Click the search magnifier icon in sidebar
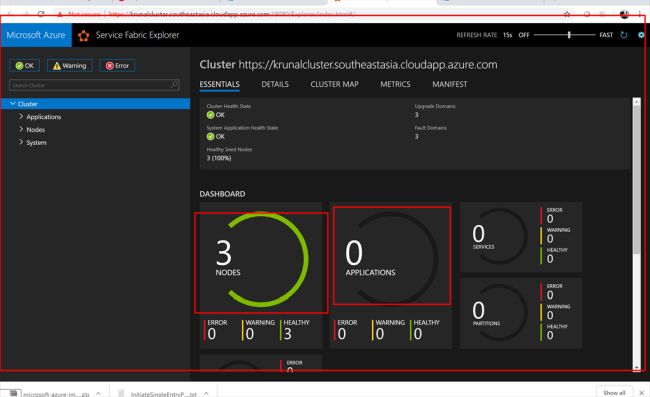650x397 pixels. pos(175,85)
